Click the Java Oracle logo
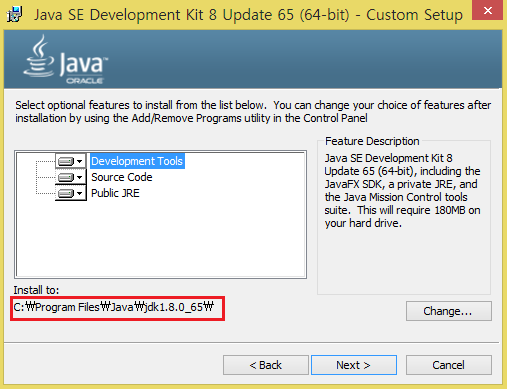Viewport: 507px width, 389px height. [x=66, y=60]
